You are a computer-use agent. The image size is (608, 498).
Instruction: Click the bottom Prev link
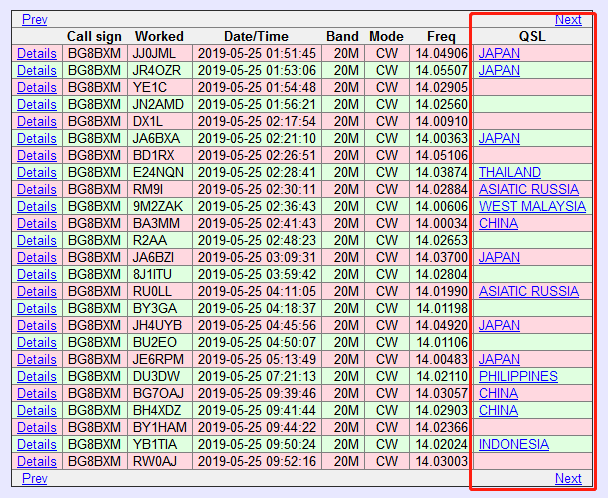35,478
